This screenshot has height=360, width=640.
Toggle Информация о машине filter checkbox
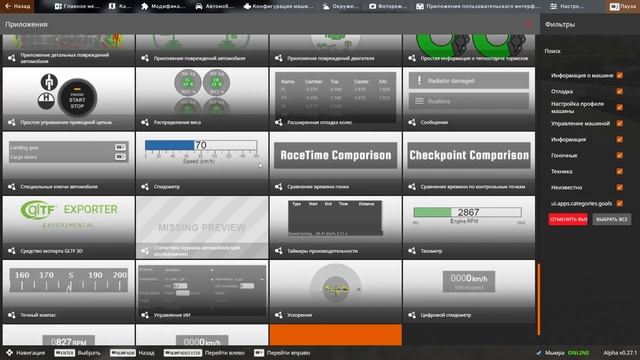coord(619,76)
